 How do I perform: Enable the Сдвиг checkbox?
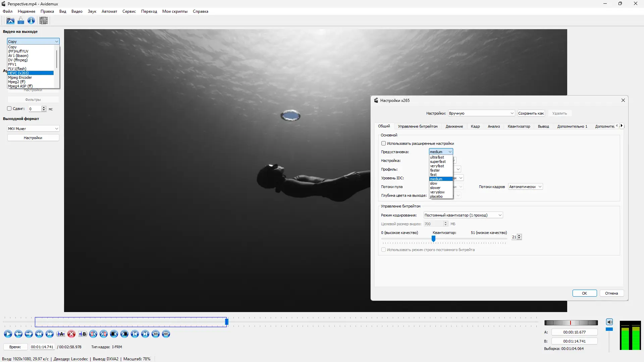point(9,109)
